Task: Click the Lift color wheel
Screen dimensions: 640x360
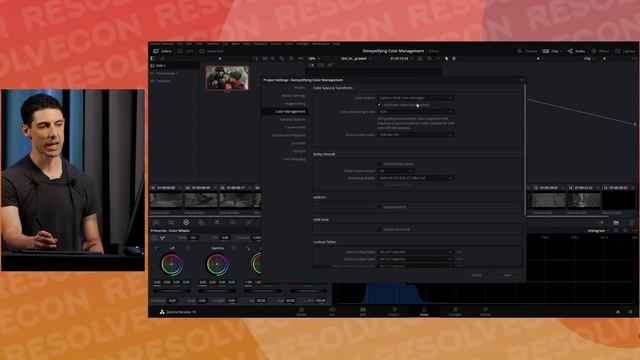Action: click(172, 264)
